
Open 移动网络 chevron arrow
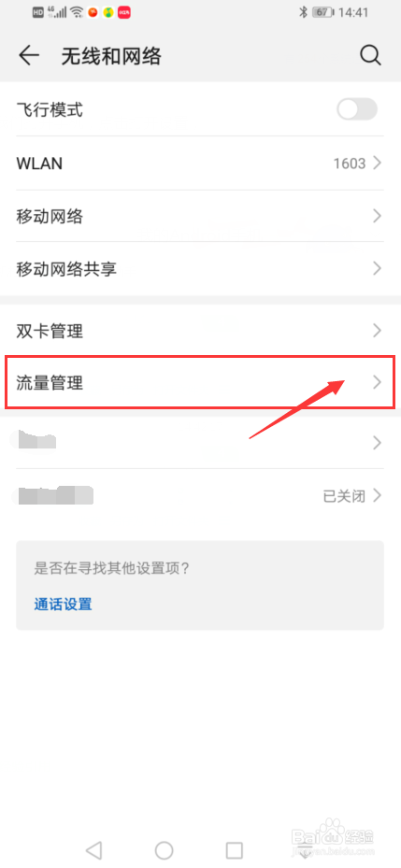(378, 216)
